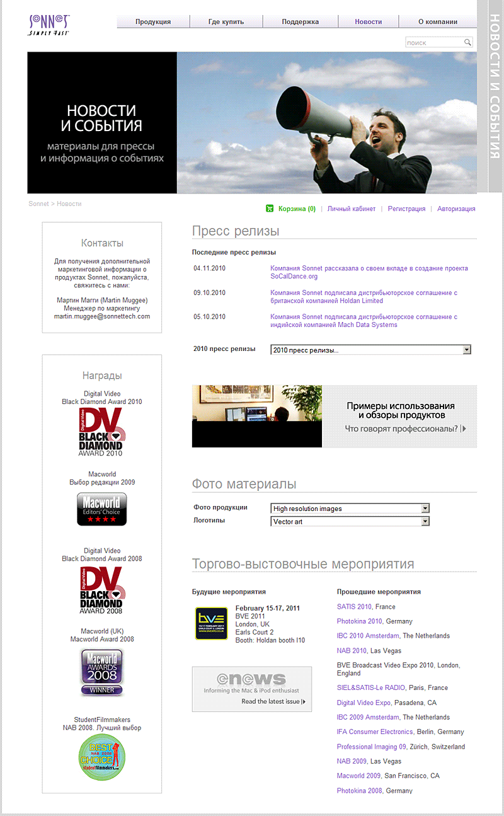The image size is (504, 816).
Task: Open IBC 2009 Amsterdam event link
Action: point(368,717)
